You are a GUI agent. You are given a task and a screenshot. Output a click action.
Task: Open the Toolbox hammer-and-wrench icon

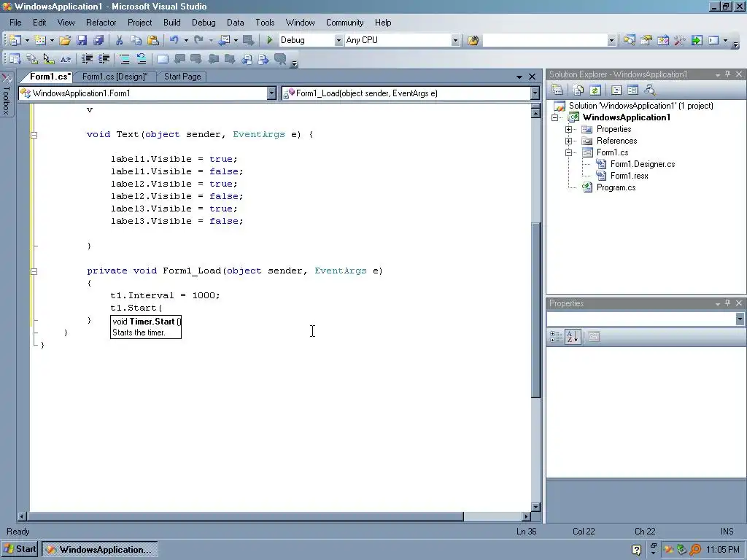(x=679, y=41)
